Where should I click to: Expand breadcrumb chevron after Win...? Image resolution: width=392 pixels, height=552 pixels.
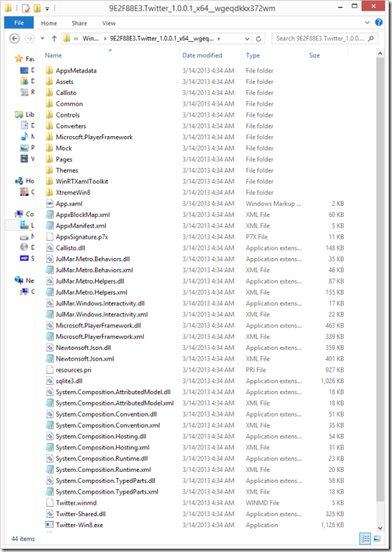(105, 39)
